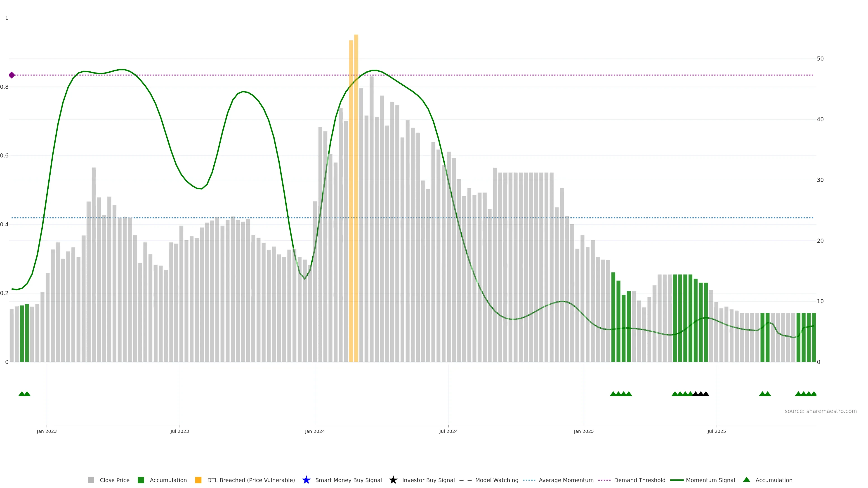Click the blue Smart Money Buy Signal star
The height and width of the screenshot is (488, 868).
[306, 480]
